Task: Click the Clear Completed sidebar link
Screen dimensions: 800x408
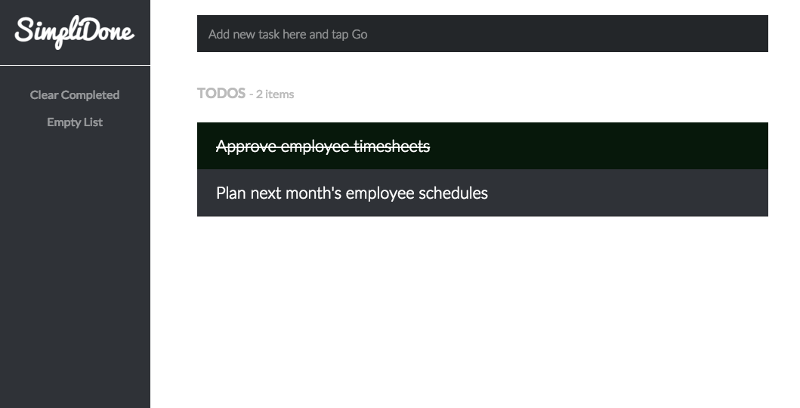Action: coord(74,95)
